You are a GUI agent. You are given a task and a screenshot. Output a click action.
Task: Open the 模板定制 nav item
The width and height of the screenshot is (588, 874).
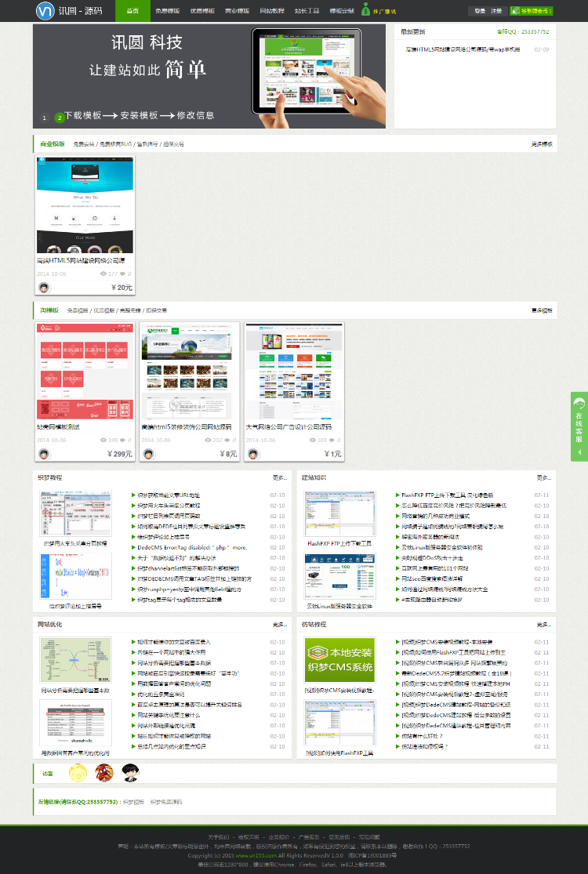(342, 11)
